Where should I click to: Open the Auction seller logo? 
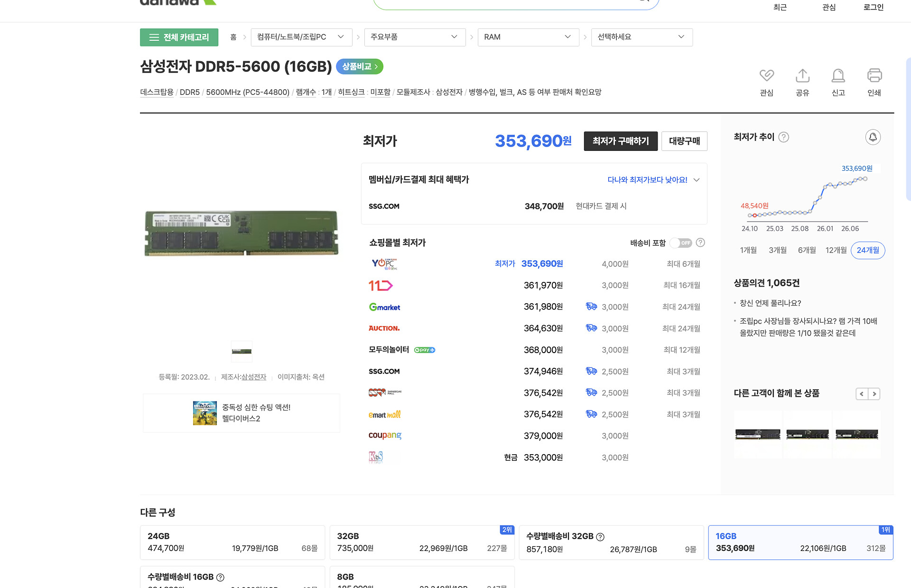[384, 328]
